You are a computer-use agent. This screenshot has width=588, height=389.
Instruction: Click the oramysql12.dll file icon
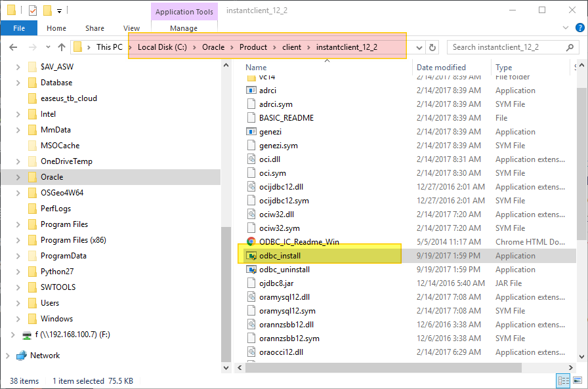point(251,297)
